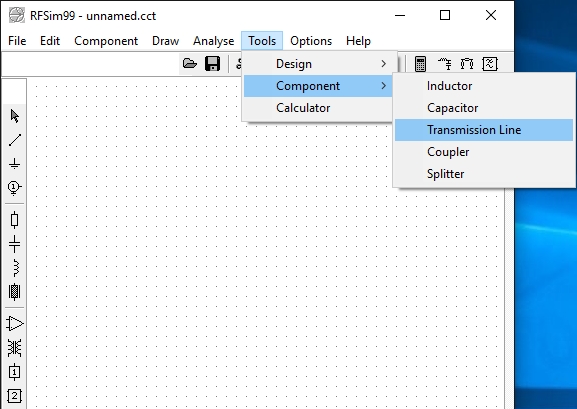Image resolution: width=577 pixels, height=409 pixels.
Task: Open the Analyse menu
Action: coord(213,41)
